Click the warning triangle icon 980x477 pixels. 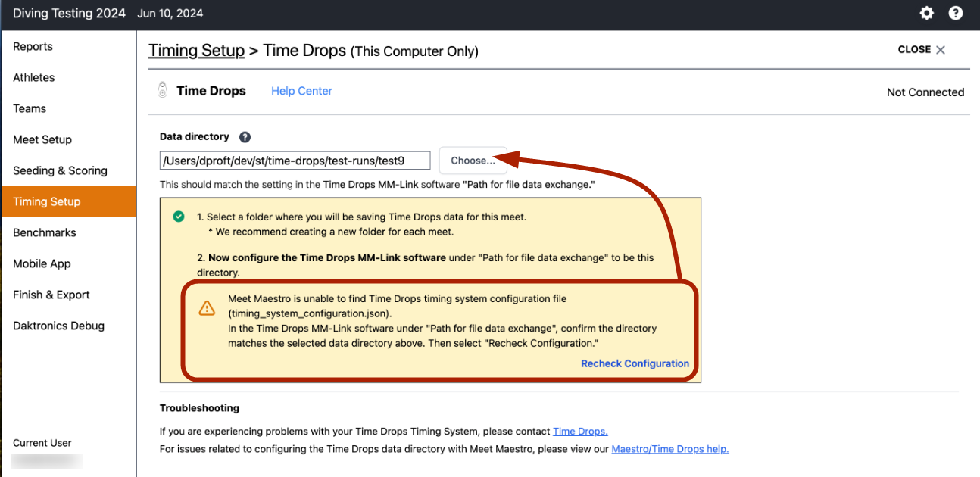205,307
